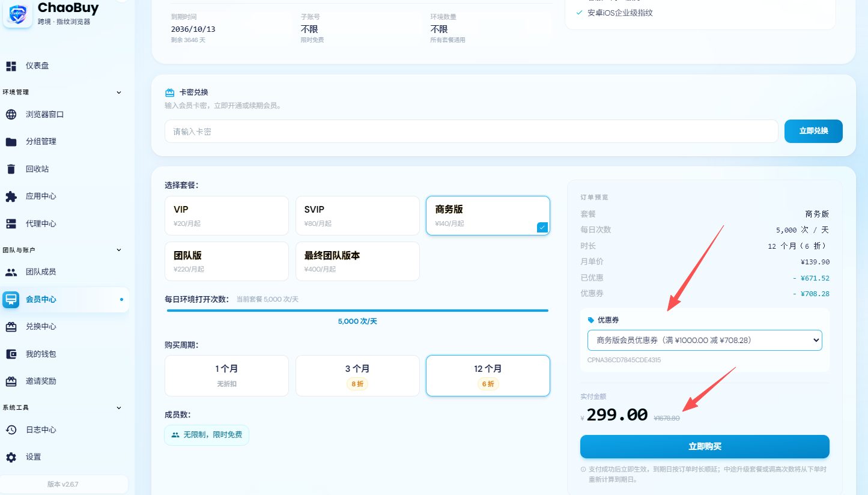868x495 pixels.
Task: Click the struck-through ¥1678.80 price
Action: [x=667, y=418]
